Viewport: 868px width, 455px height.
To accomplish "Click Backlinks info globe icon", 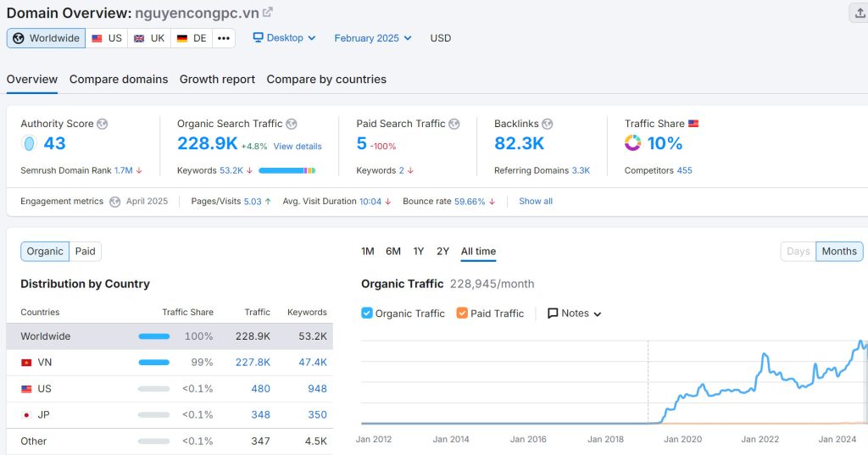I will 548,124.
